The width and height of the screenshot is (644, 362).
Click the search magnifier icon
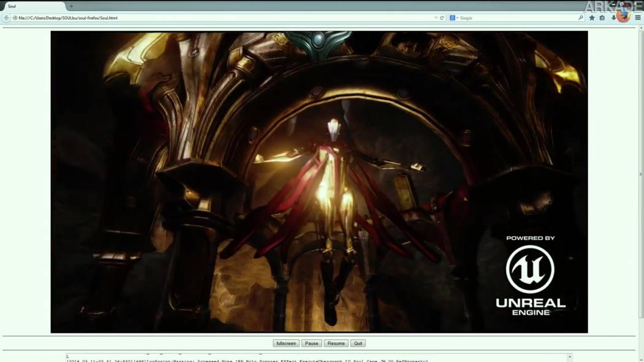coord(581,18)
